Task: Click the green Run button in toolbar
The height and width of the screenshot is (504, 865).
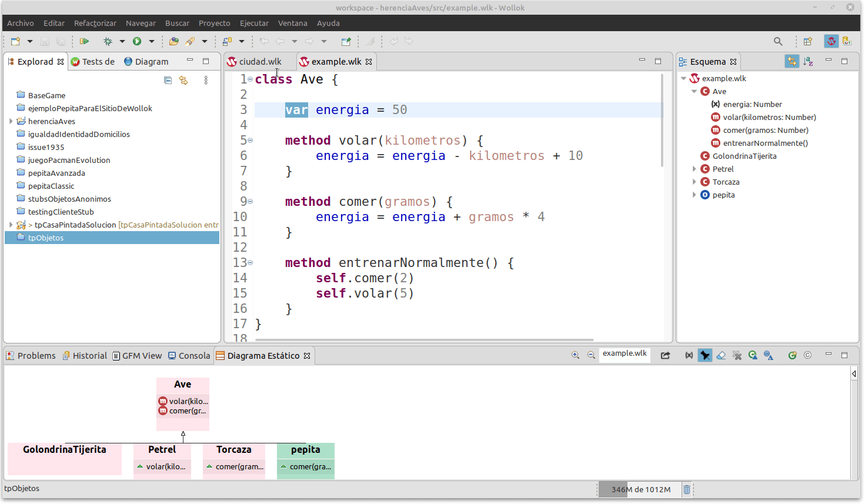Action: tap(137, 41)
